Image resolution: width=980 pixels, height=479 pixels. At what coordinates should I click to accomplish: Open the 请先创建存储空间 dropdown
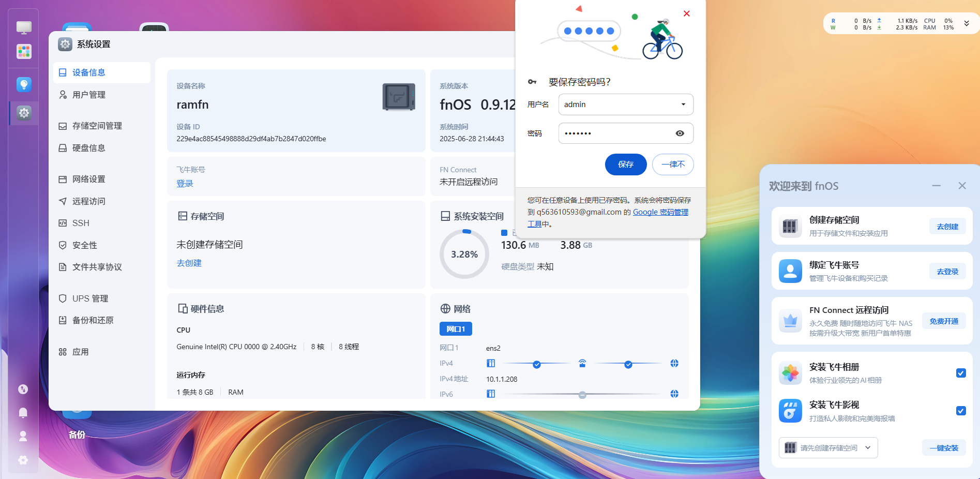coord(828,448)
